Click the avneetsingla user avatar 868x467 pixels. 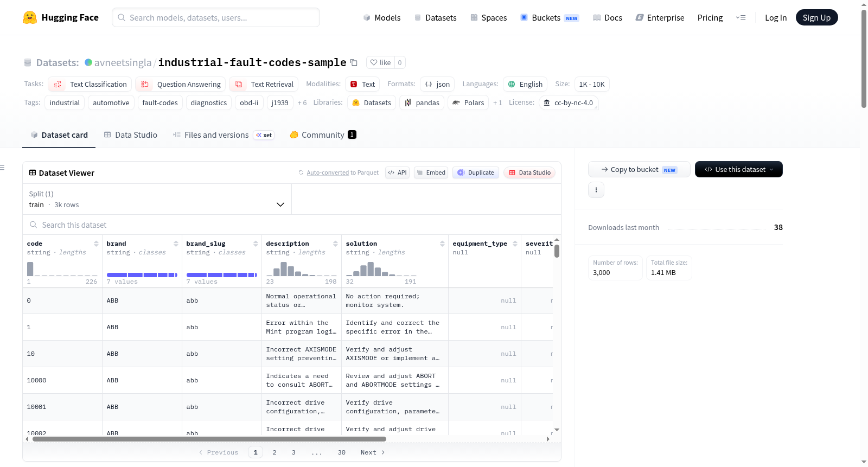click(88, 62)
